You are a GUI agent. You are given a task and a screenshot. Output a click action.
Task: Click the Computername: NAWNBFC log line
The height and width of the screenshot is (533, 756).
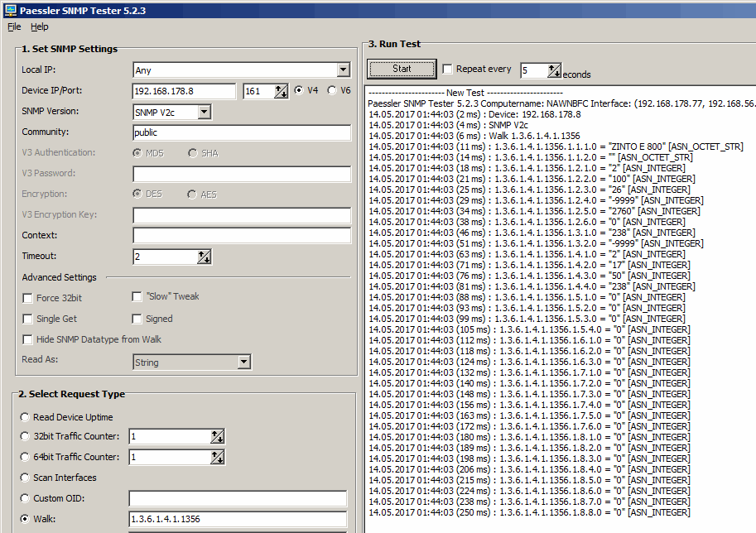pyautogui.click(x=561, y=103)
